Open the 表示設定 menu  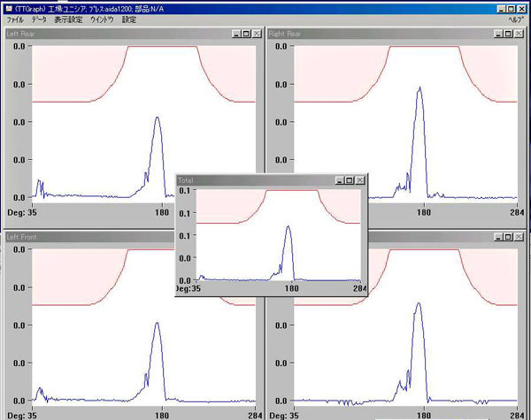[x=68, y=19]
